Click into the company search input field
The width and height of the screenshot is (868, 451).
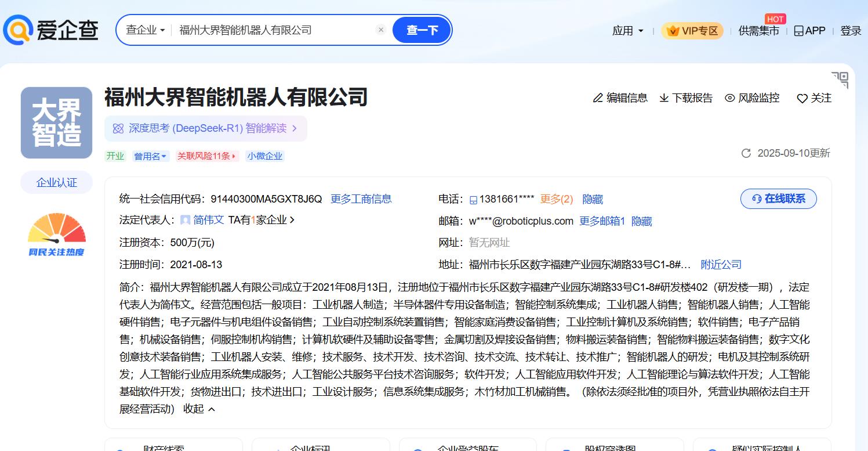pos(275,30)
